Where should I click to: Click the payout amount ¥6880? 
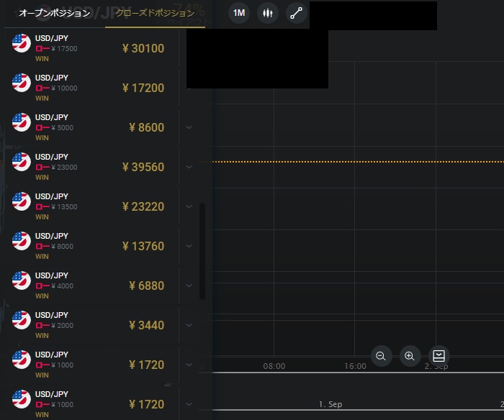pyautogui.click(x=147, y=286)
